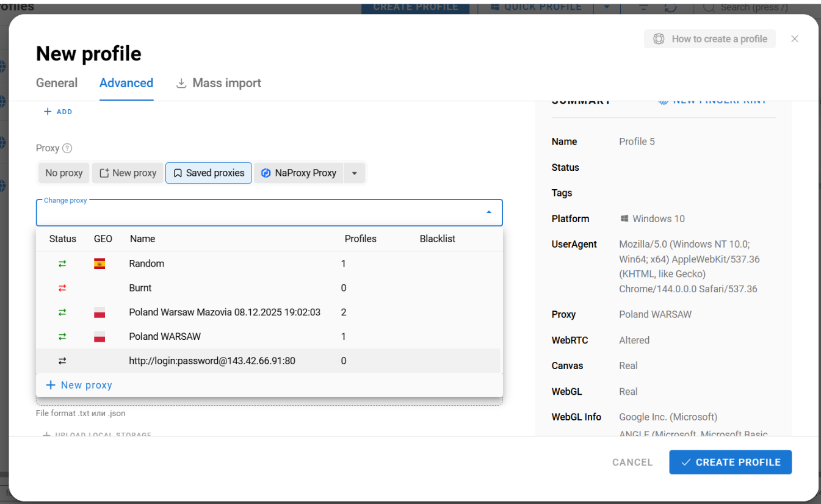The height and width of the screenshot is (504, 821).
Task: Click the Poland flag beside Poland WARSAW
Action: [x=99, y=337]
